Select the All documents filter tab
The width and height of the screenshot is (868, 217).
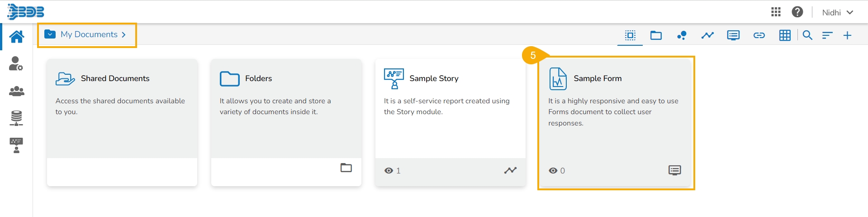pos(630,35)
